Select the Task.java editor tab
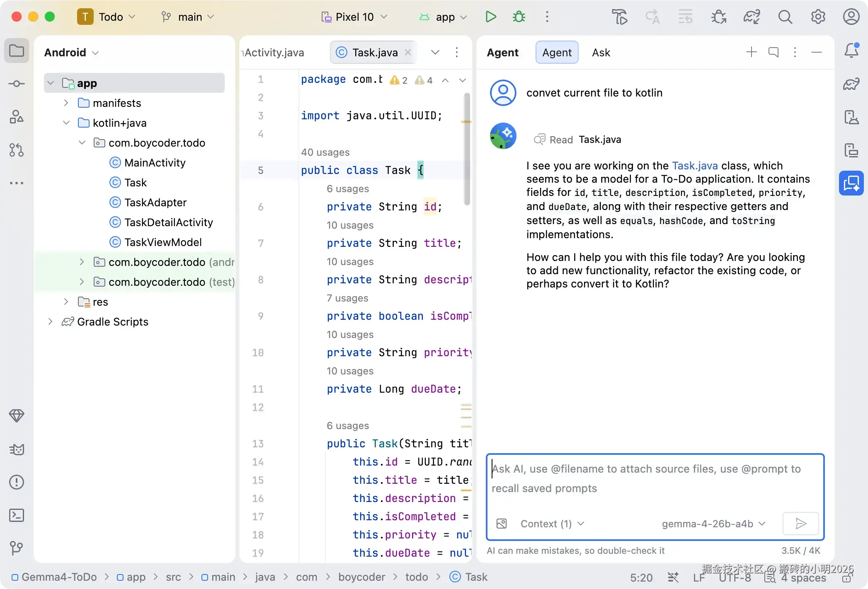Screen dimensions: 868x589 coord(375,53)
